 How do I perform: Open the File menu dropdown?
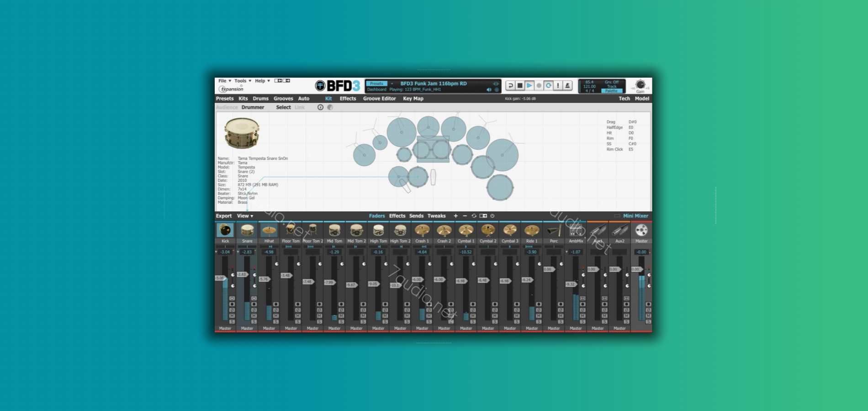[x=225, y=81]
